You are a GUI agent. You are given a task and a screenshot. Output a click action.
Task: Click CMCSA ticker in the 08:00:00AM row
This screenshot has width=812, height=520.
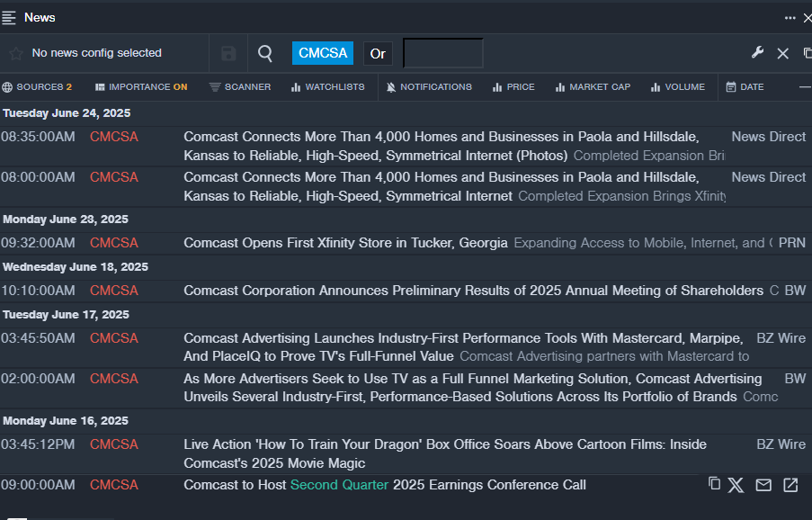point(114,177)
